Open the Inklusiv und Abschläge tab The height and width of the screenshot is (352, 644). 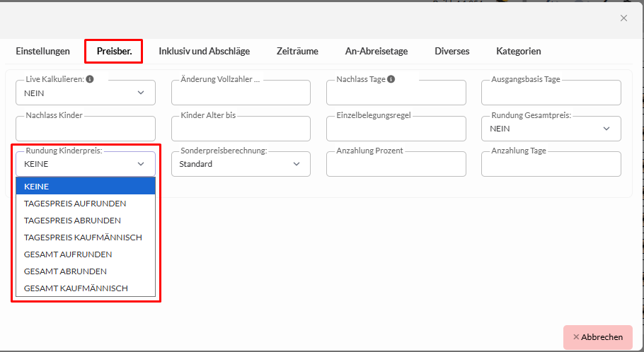[x=204, y=51]
